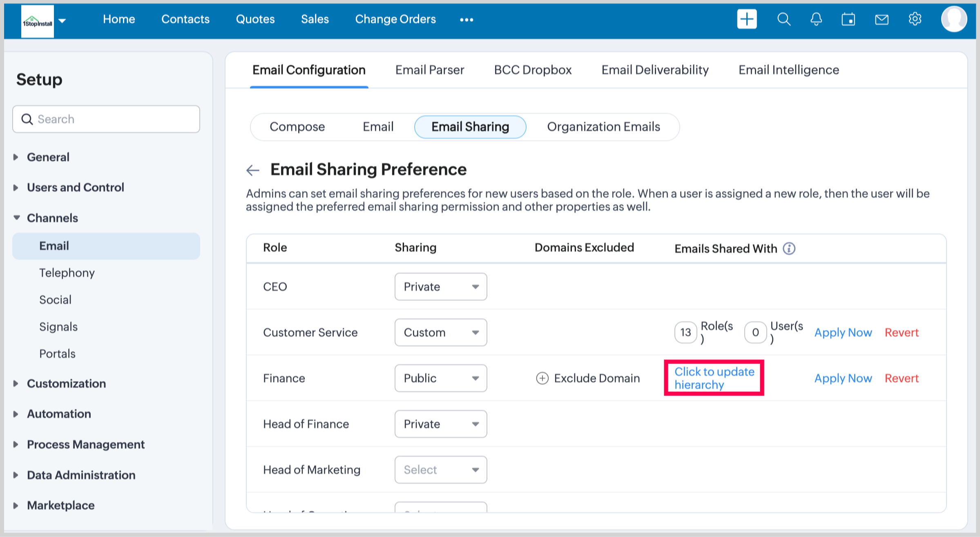This screenshot has width=980, height=537.
Task: Expand the Users and Control section
Action: pyautogui.click(x=75, y=188)
